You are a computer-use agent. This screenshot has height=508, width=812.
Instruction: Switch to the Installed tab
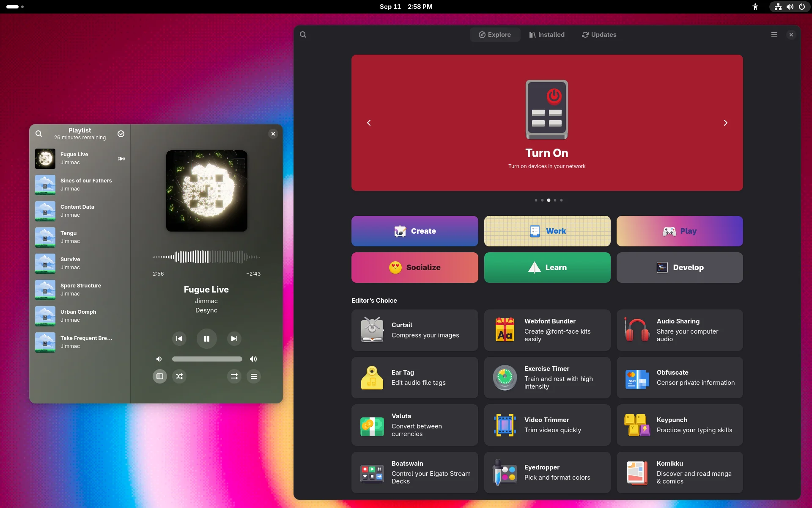546,34
